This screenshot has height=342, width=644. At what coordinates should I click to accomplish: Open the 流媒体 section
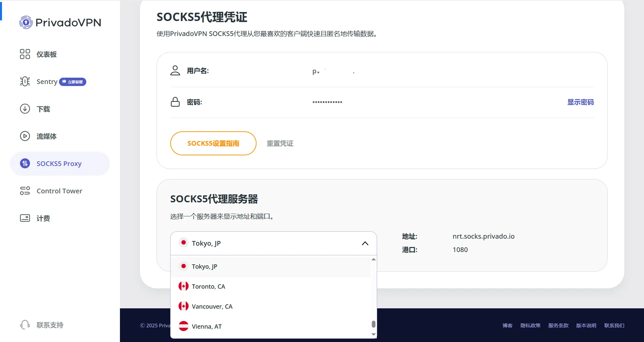pyautogui.click(x=60, y=136)
